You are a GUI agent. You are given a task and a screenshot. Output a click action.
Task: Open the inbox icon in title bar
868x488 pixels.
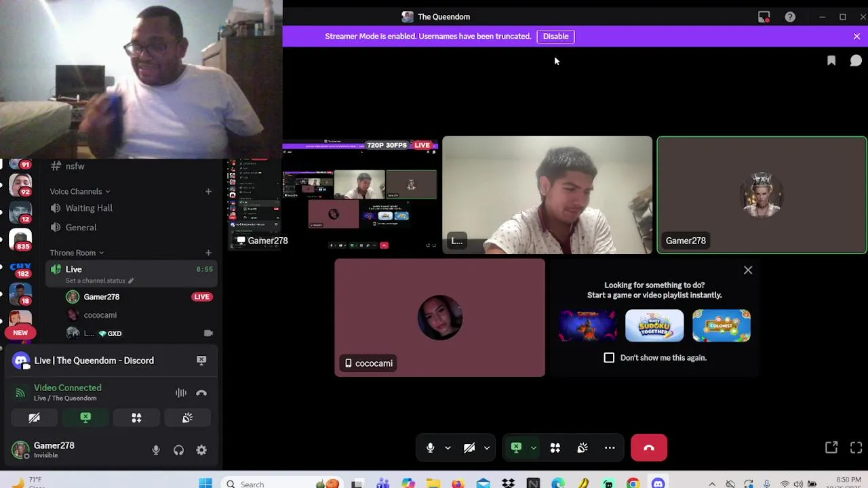764,17
